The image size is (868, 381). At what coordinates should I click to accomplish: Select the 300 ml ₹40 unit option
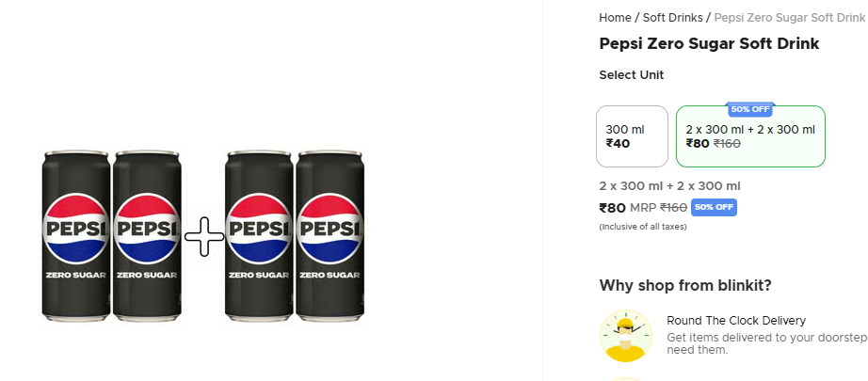633,136
